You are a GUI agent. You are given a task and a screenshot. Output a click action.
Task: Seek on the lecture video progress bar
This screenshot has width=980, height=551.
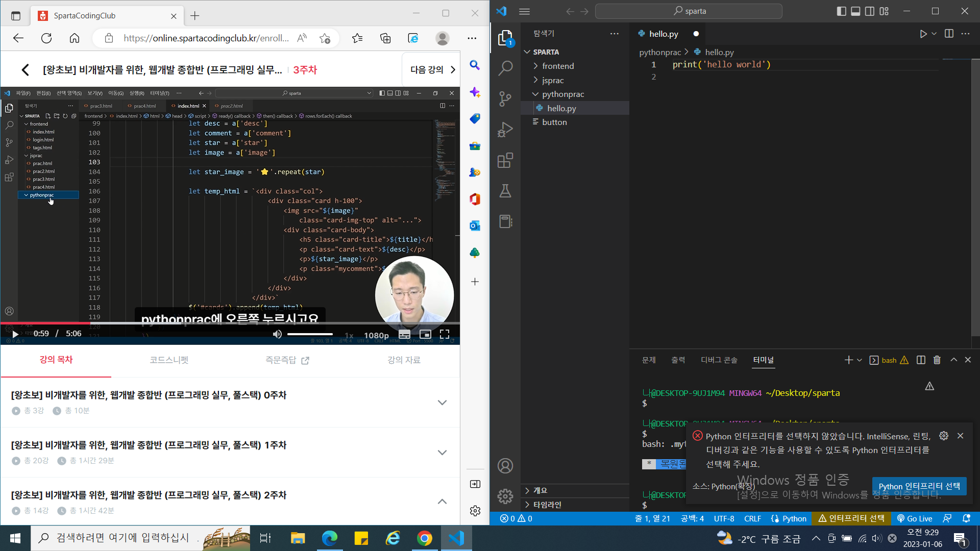click(x=230, y=323)
